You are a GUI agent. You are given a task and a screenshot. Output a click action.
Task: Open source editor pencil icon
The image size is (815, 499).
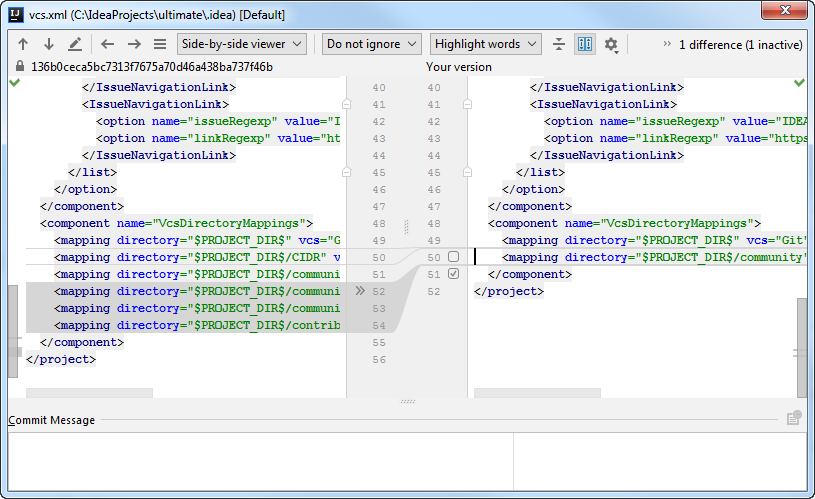(x=75, y=44)
